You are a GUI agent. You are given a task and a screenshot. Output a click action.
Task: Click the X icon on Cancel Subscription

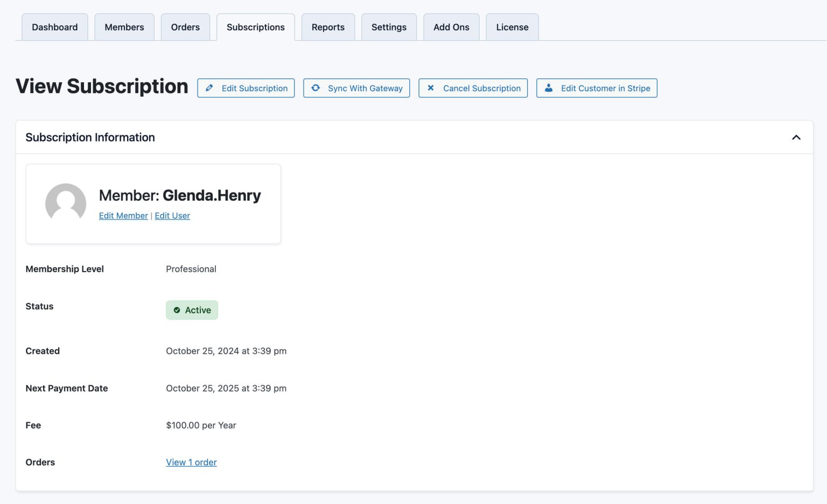(x=430, y=88)
